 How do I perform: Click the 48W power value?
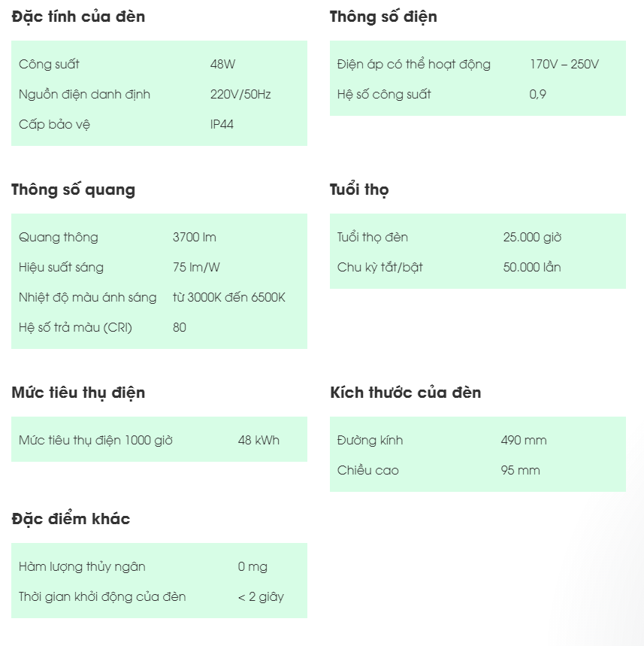(222, 64)
